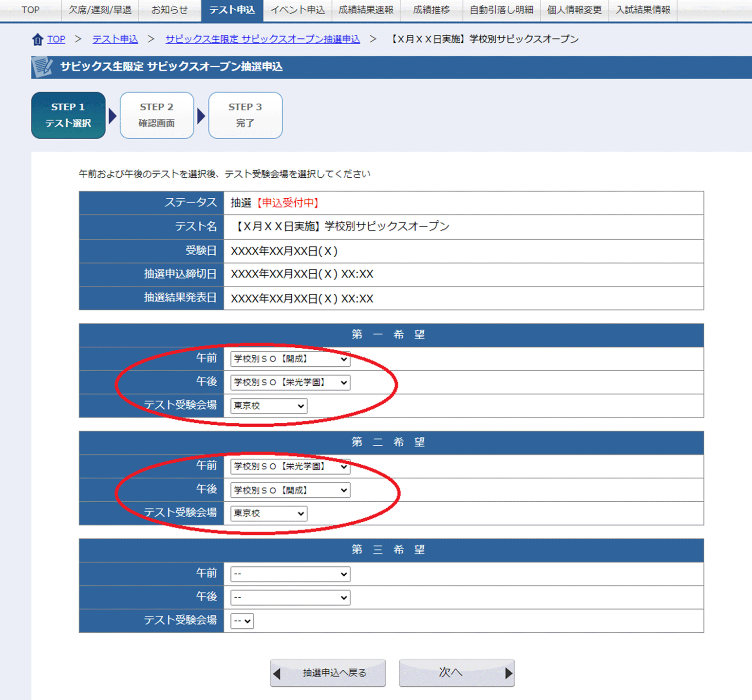The height and width of the screenshot is (700, 752).
Task: Click the 抽選申込へ戻る button
Action: [328, 673]
